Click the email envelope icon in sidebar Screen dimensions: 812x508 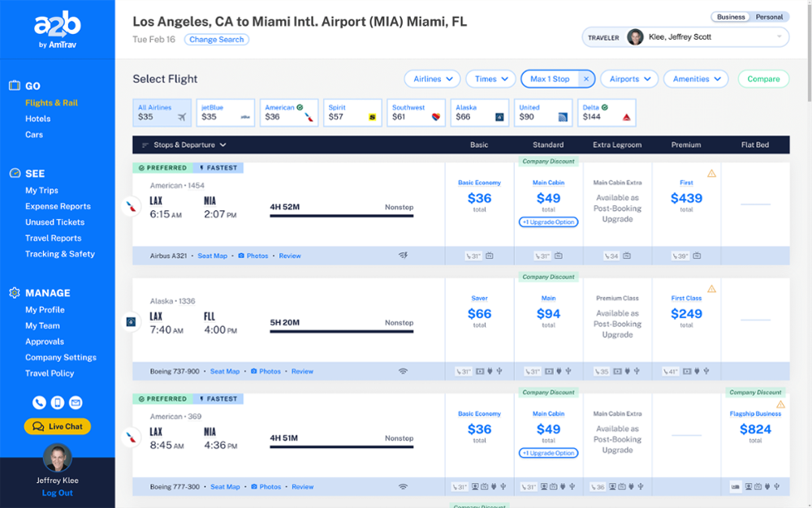click(x=76, y=403)
